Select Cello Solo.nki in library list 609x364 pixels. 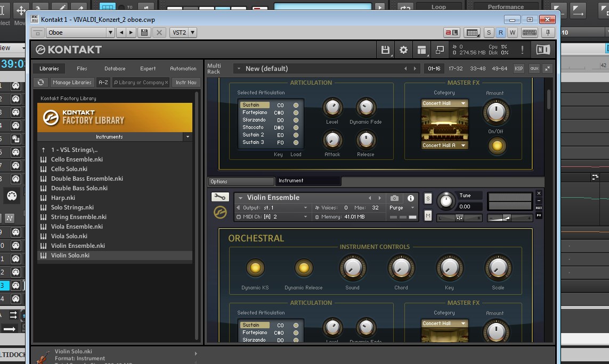click(69, 169)
